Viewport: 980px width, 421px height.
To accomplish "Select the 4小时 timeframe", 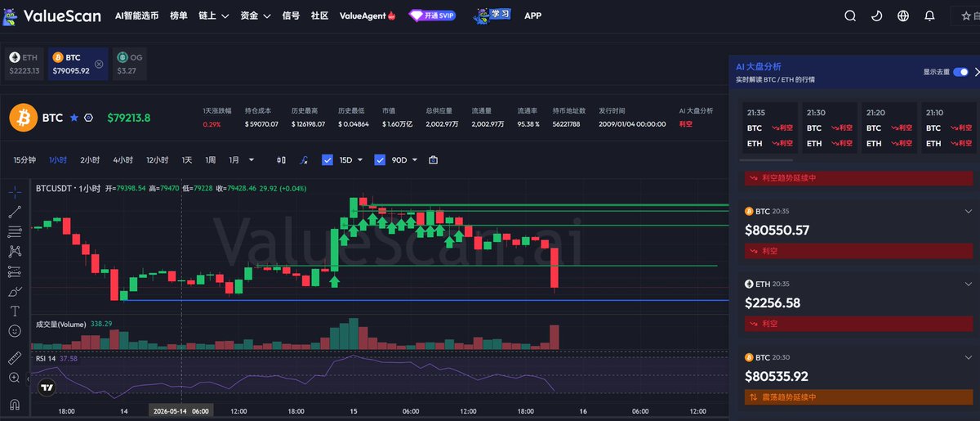I will 122,160.
